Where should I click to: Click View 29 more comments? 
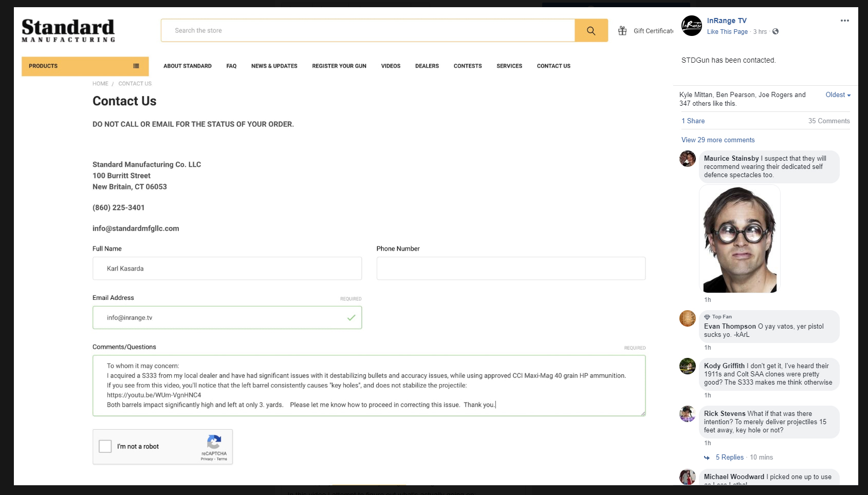click(718, 140)
